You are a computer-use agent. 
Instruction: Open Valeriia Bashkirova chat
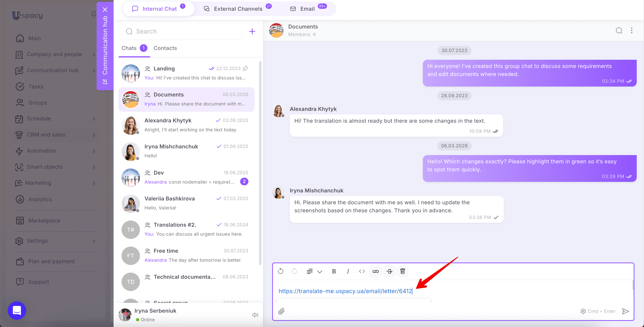186,203
